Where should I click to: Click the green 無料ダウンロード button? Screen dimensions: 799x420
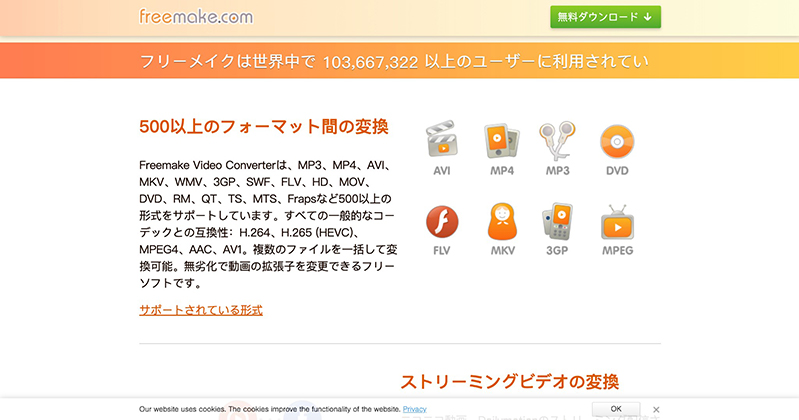(x=605, y=17)
